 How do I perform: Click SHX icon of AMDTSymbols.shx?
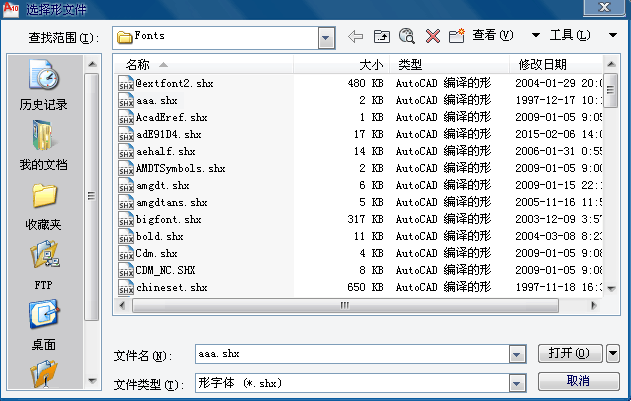(126, 168)
